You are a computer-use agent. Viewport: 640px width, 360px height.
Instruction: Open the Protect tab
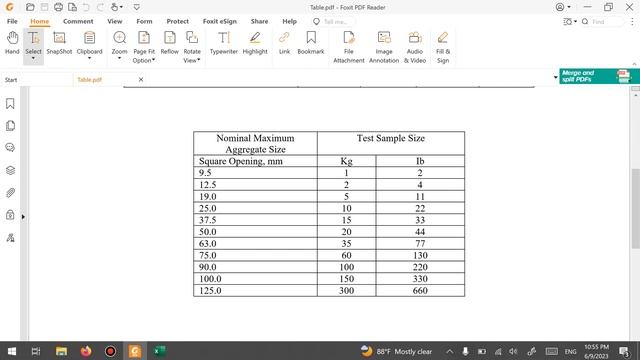tap(178, 21)
